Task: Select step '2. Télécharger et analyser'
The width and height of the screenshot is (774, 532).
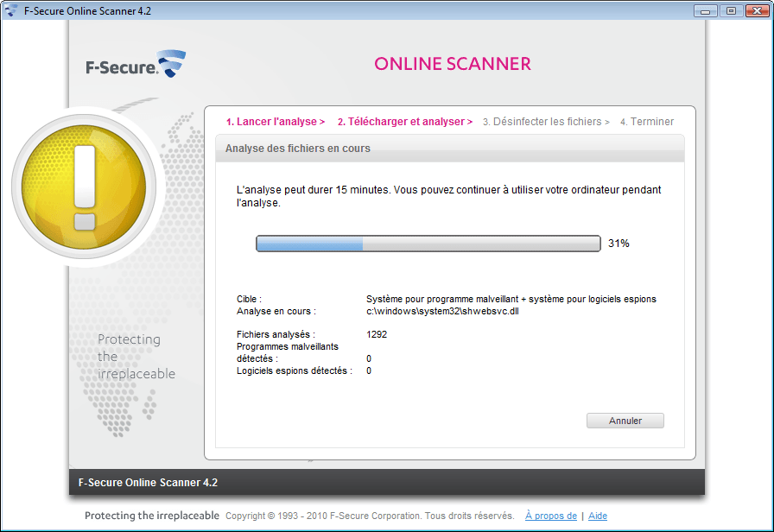Action: pyautogui.click(x=405, y=122)
